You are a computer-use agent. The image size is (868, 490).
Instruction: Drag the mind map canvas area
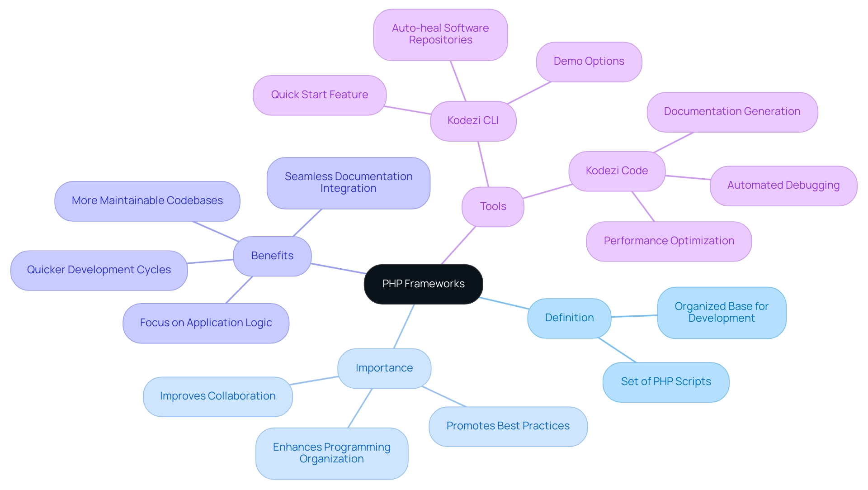point(434,245)
